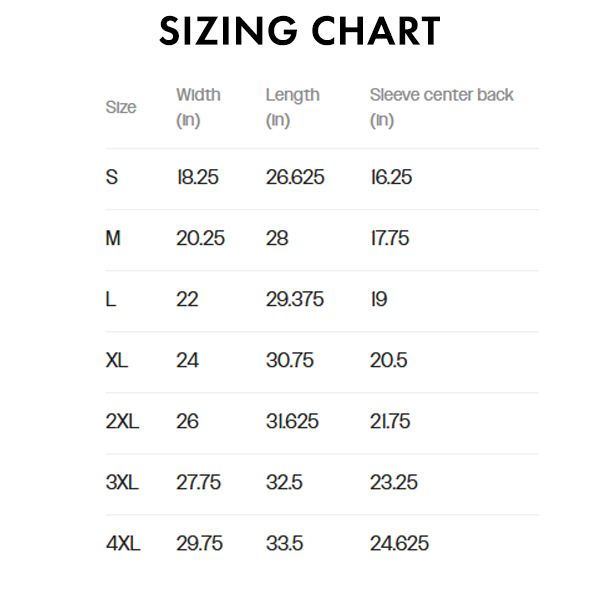
Task: Select the 29.375 length value
Action: tap(295, 300)
